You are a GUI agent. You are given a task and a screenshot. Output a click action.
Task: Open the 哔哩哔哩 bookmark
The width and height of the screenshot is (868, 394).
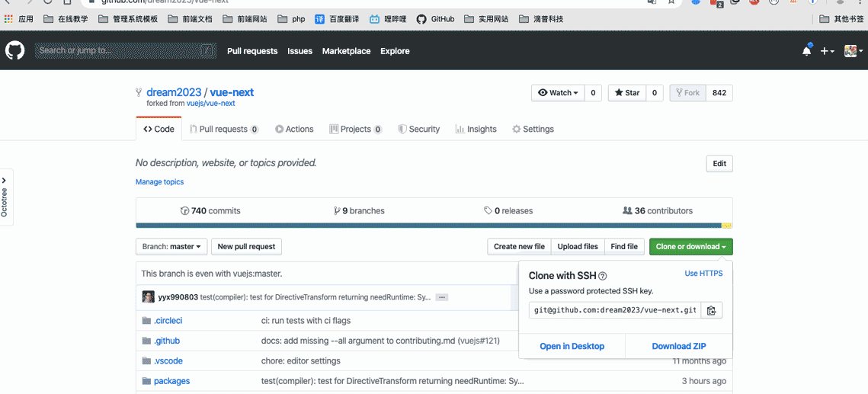click(388, 19)
